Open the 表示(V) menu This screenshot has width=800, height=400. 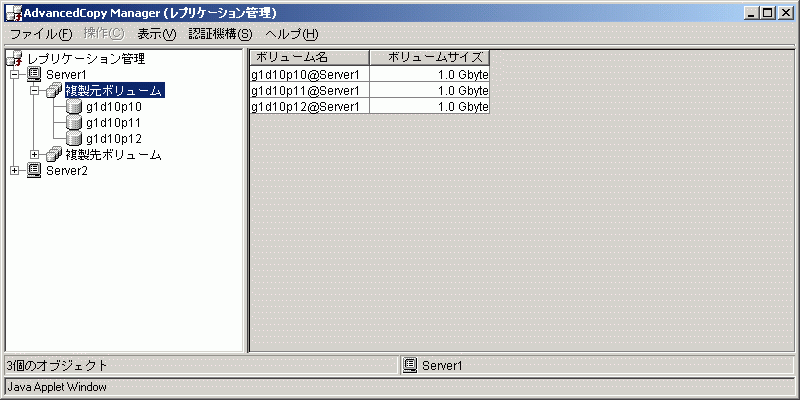[x=157, y=34]
